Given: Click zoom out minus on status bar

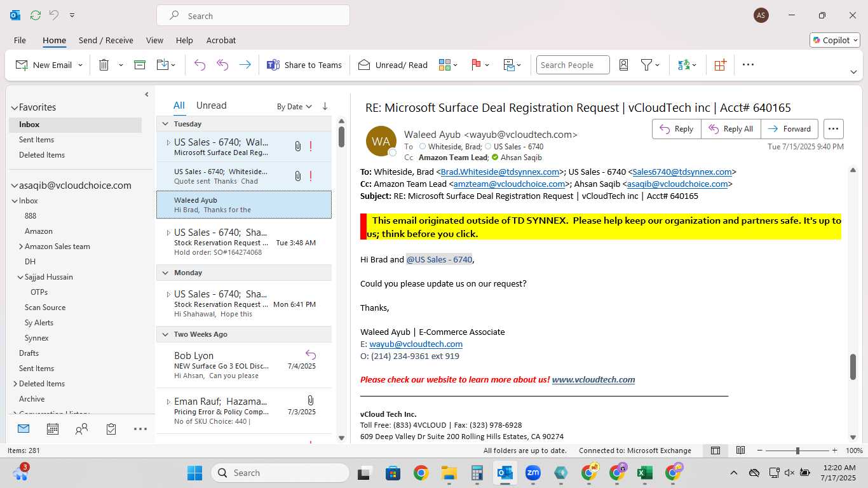Looking at the screenshot, I should (760, 451).
